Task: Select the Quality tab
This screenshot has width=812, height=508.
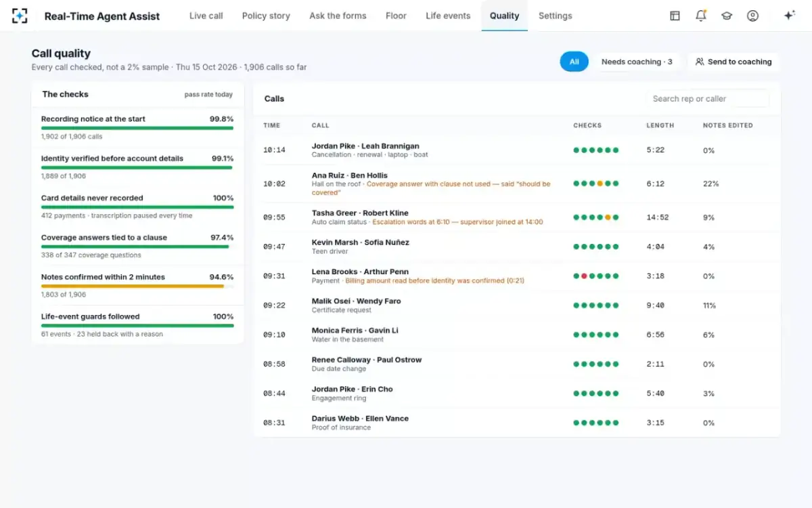Action: click(504, 16)
